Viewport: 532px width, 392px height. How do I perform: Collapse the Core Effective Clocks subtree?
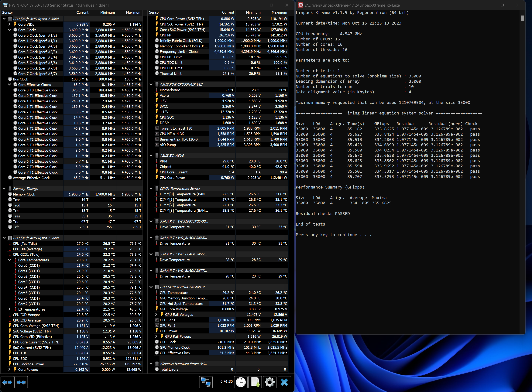(9, 84)
